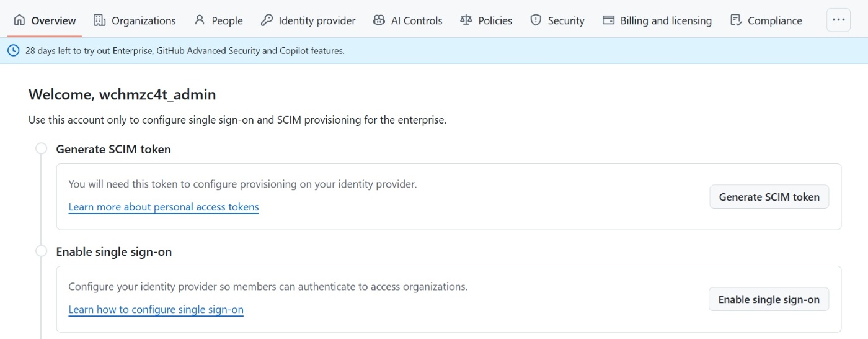
Task: Click the Enable single sign-on step circle
Action: (x=42, y=251)
